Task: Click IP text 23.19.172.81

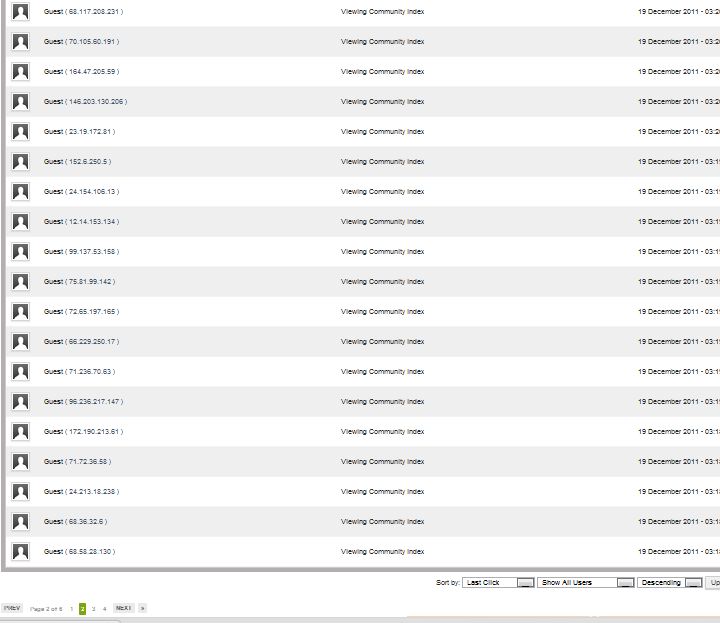Action: pyautogui.click(x=90, y=132)
